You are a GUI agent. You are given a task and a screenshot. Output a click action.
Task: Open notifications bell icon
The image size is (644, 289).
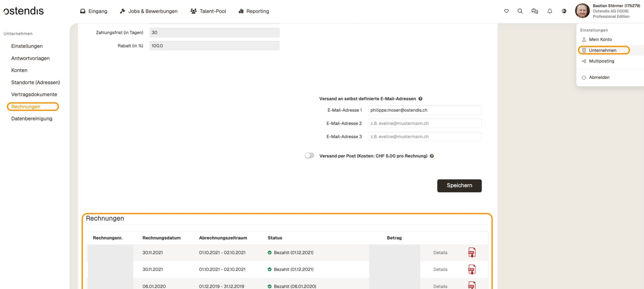tap(550, 11)
